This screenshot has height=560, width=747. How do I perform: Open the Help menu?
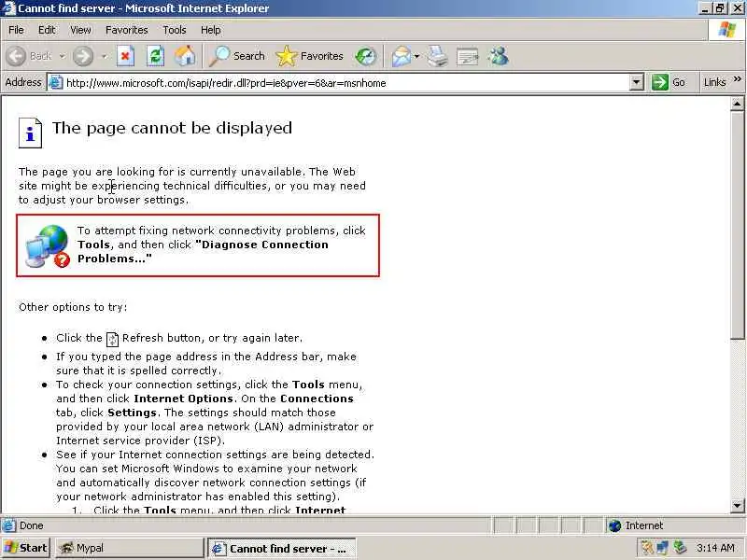point(211,30)
